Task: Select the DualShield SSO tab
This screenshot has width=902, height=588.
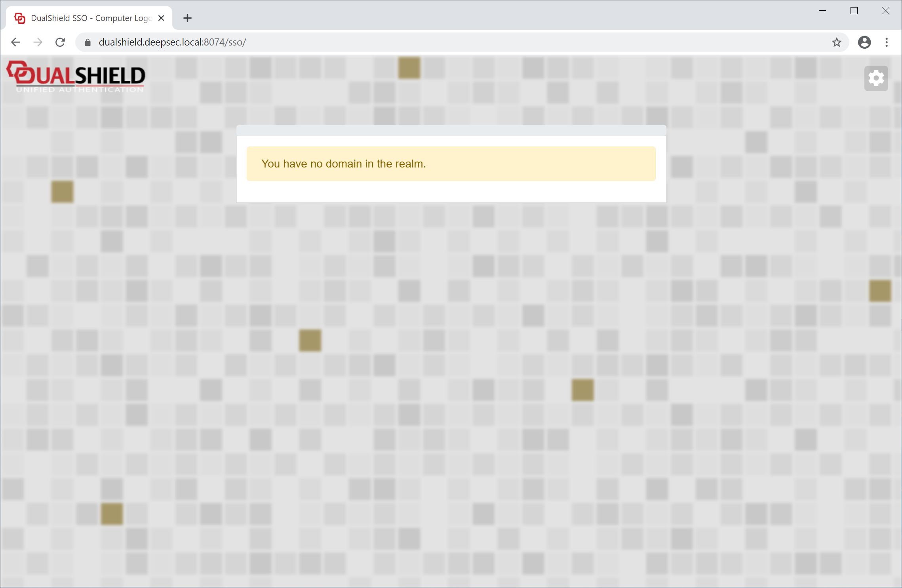Action: 91,18
